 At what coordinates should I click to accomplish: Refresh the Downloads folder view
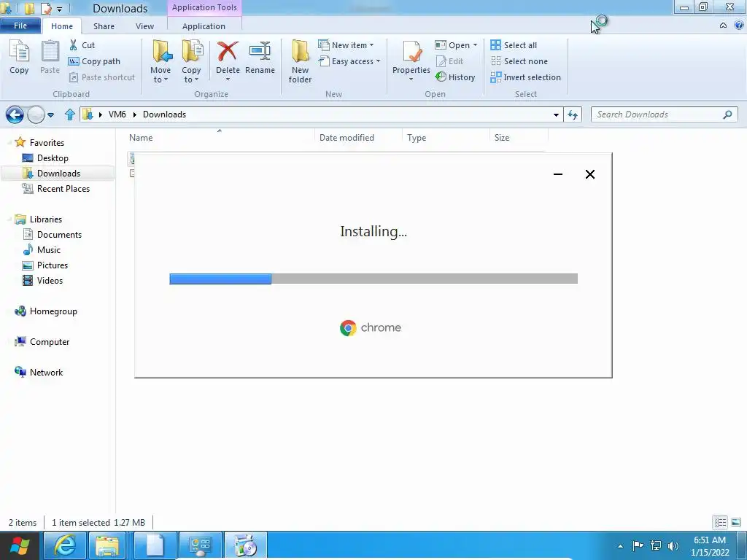tap(573, 114)
